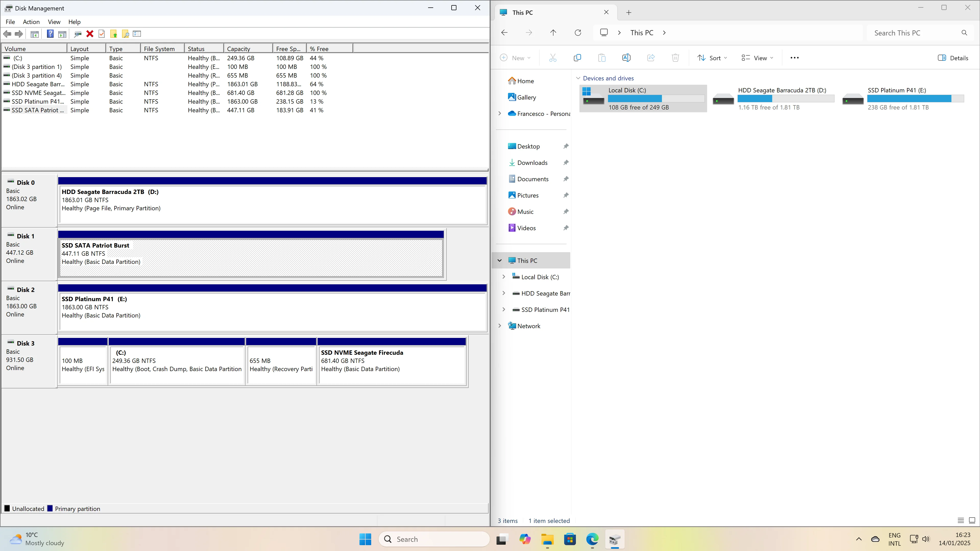Expand the Local Disk (C:) tree node
The height and width of the screenshot is (551, 980).
pyautogui.click(x=504, y=277)
